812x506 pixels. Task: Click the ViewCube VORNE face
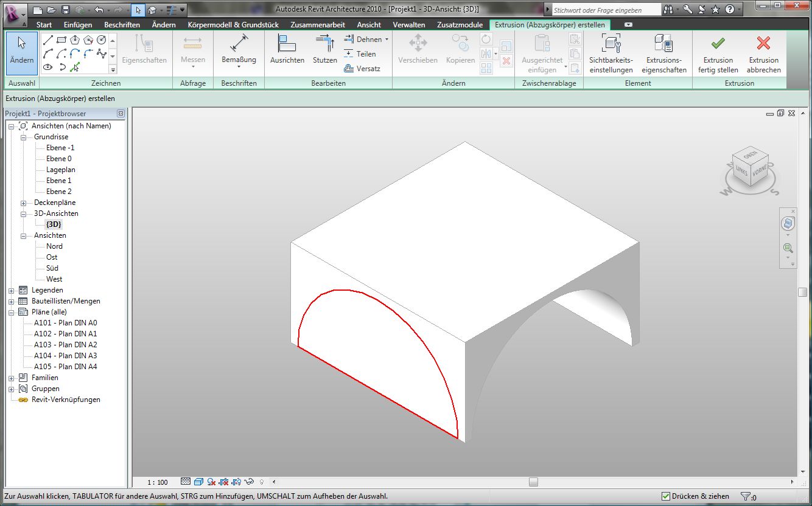tap(759, 170)
